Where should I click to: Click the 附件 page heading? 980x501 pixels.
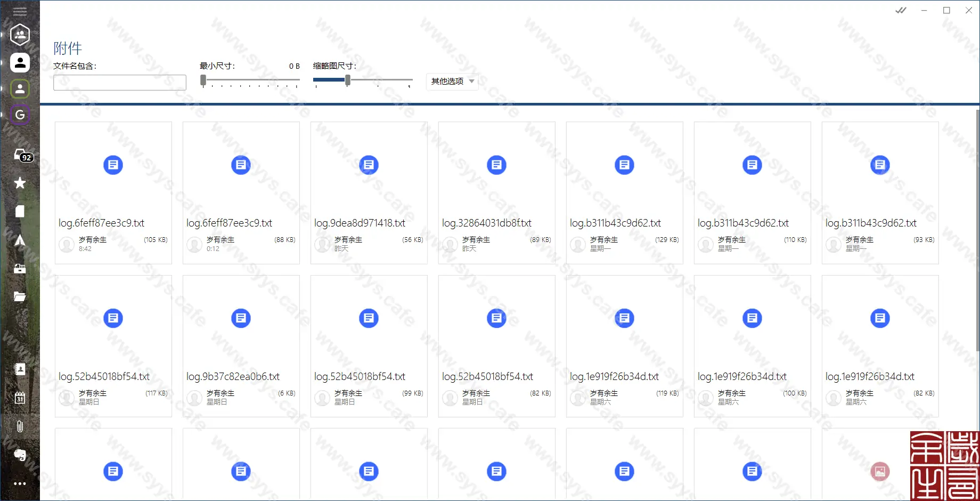[x=68, y=49]
